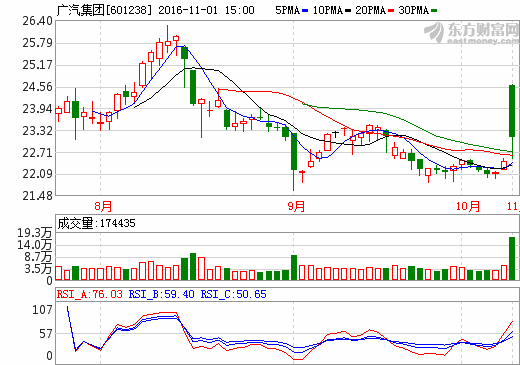
Task: Click the green volume bar at September start
Action: click(294, 267)
